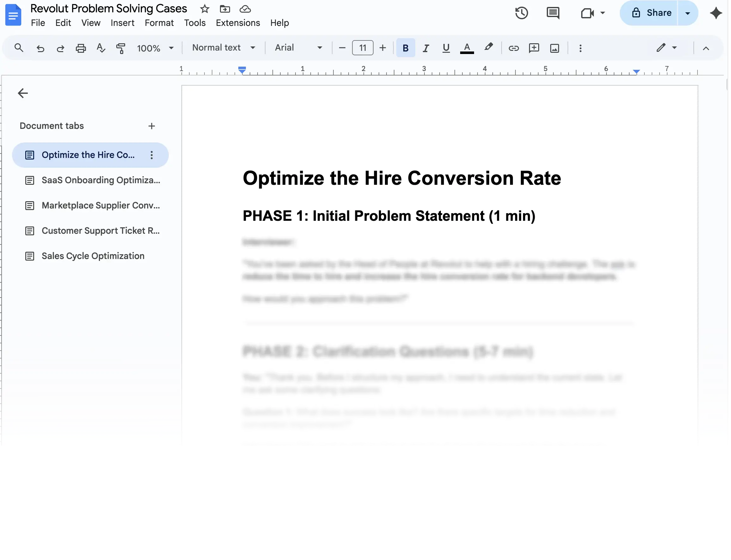Add a comment from toolbar

[534, 48]
